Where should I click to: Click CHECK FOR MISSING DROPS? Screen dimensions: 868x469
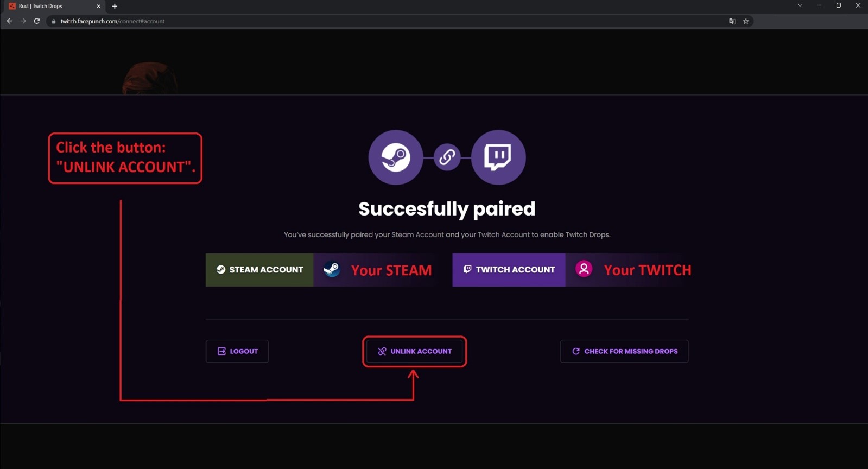click(624, 351)
